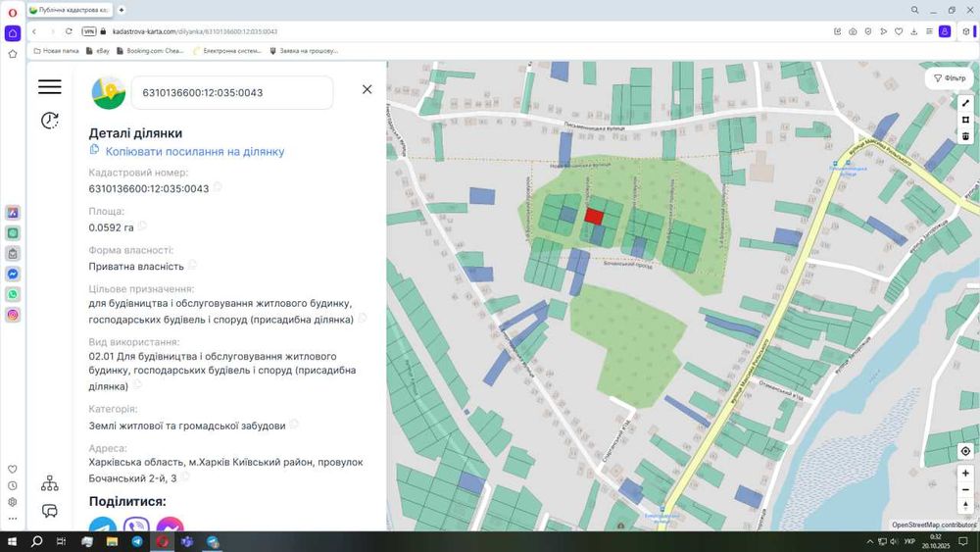The height and width of the screenshot is (552, 980).
Task: Open the sitemap hierarchy icon in sidebar
Action: [x=49, y=483]
